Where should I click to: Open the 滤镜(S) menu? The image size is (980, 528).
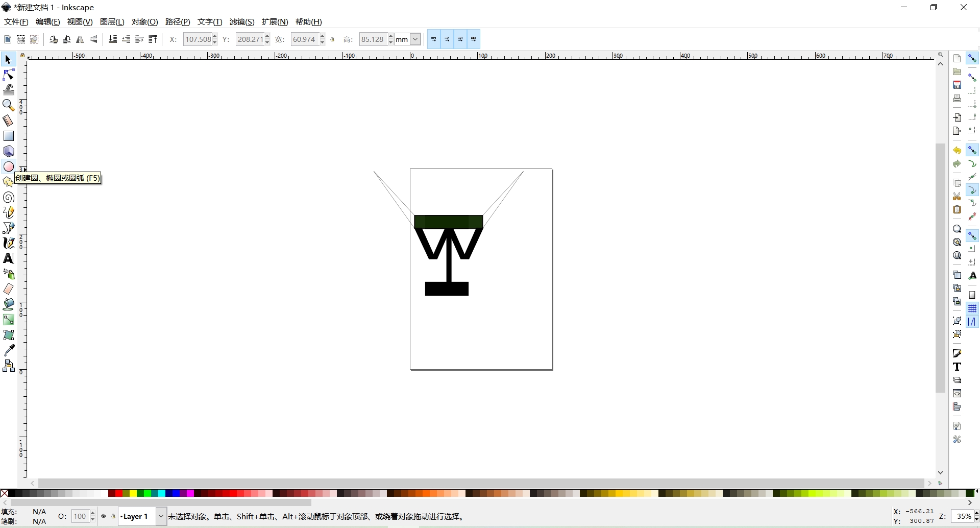[242, 22]
